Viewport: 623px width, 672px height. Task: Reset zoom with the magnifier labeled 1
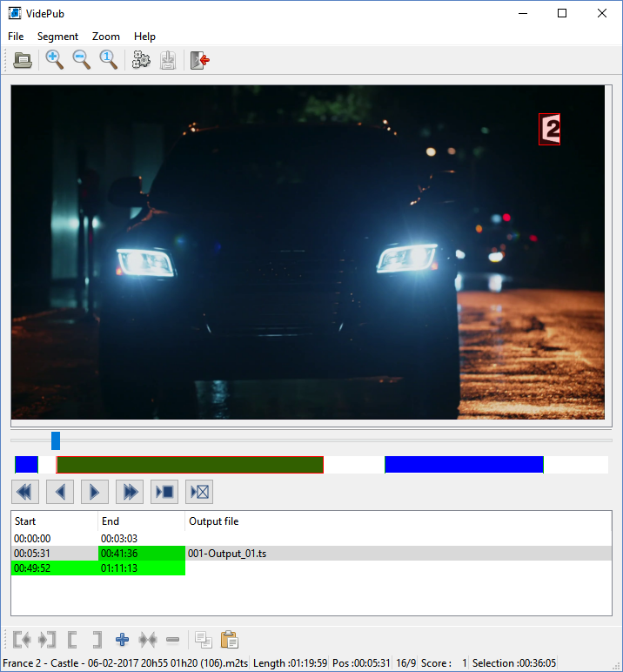(x=108, y=60)
